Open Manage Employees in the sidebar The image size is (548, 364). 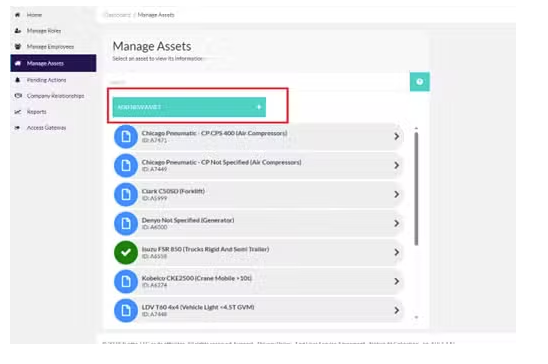[x=50, y=46]
